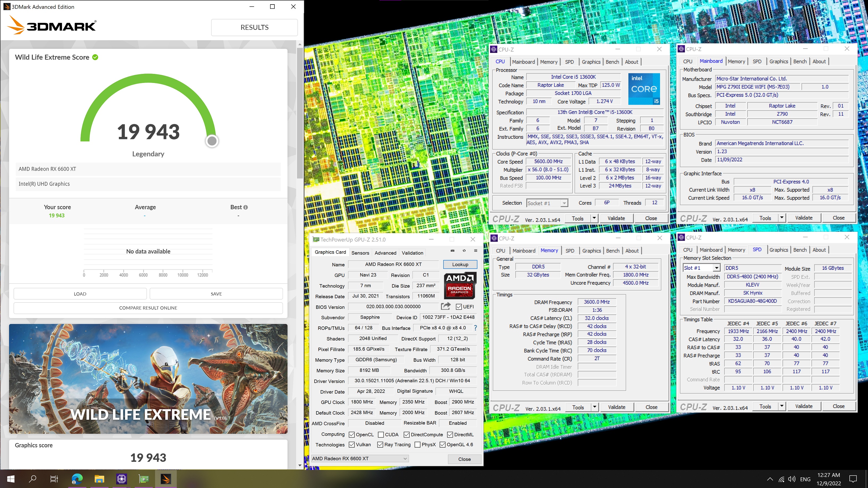Click the info icon next to Best

pos(246,207)
